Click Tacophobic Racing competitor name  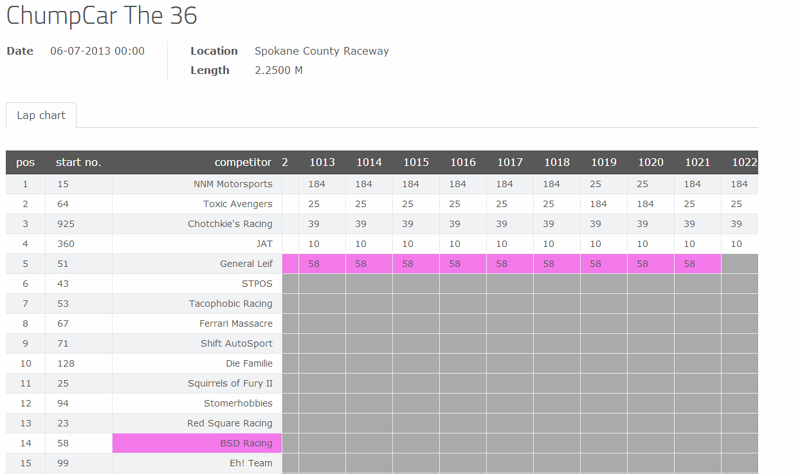pos(231,304)
